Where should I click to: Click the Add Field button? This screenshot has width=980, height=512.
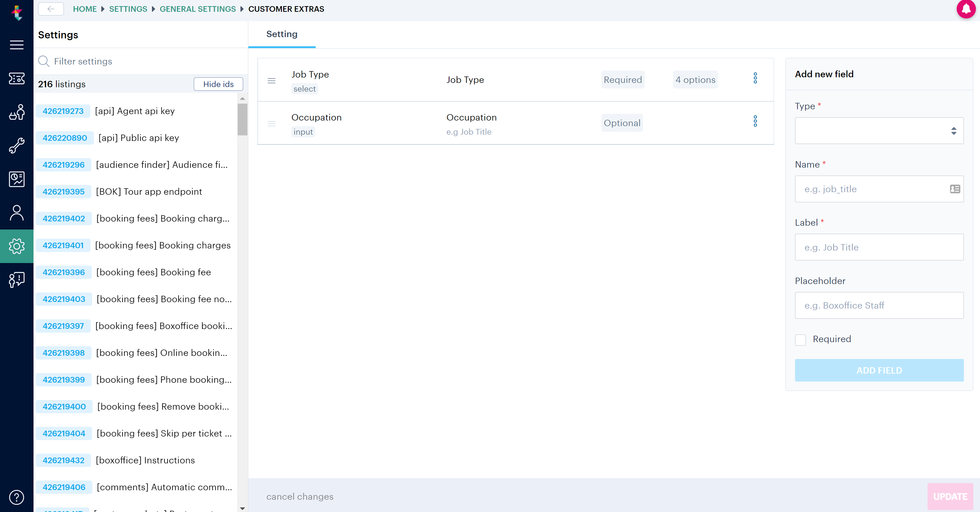click(879, 371)
